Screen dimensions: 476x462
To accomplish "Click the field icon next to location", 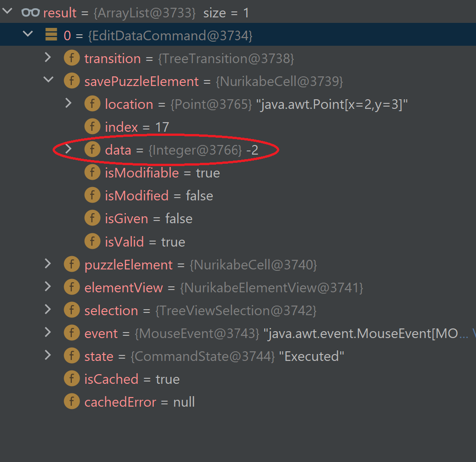I will tap(92, 104).
